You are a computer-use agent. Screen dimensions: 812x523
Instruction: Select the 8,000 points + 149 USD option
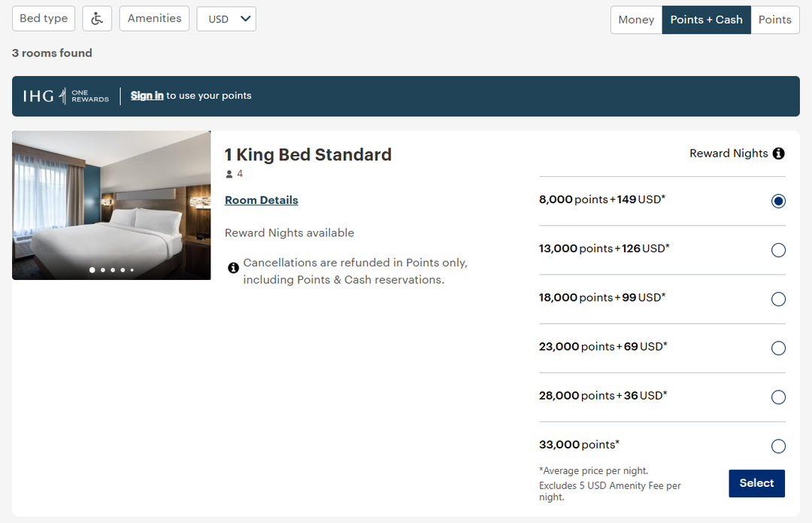778,201
